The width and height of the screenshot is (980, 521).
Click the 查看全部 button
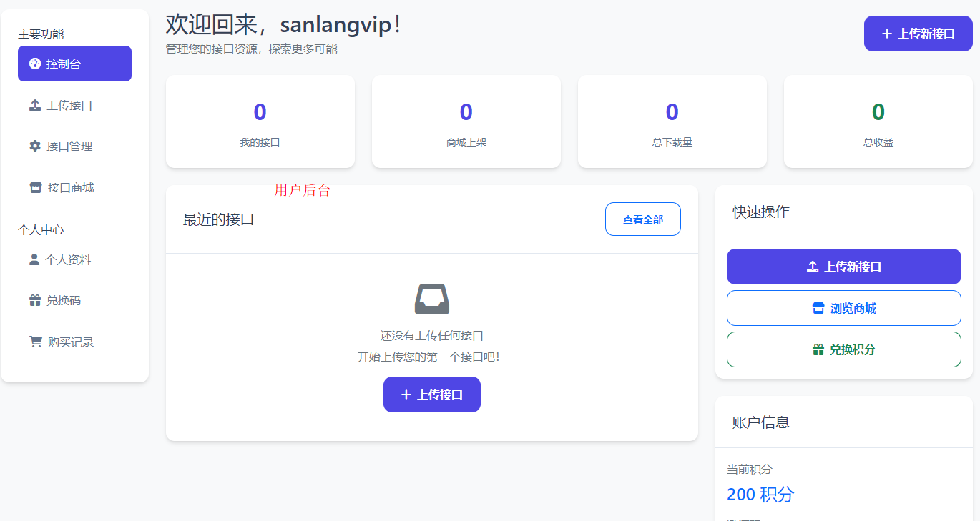click(x=642, y=219)
